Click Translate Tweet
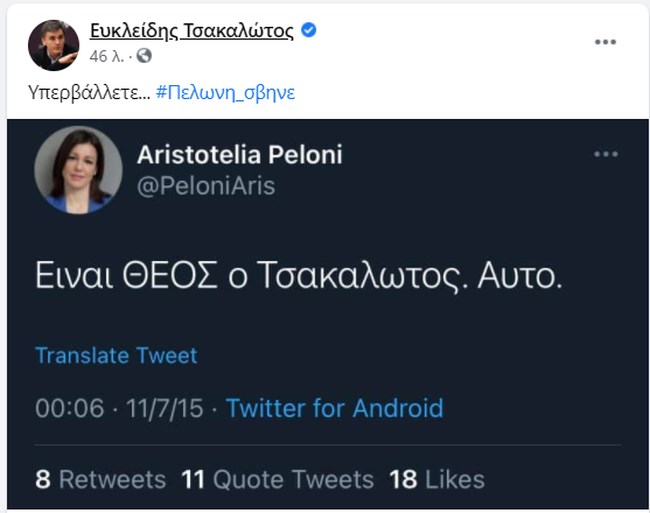 click(116, 355)
